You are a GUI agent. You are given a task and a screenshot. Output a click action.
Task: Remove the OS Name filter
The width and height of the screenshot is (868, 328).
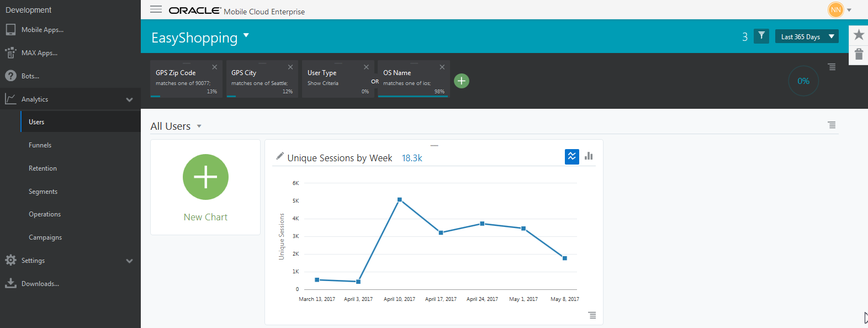coord(442,67)
